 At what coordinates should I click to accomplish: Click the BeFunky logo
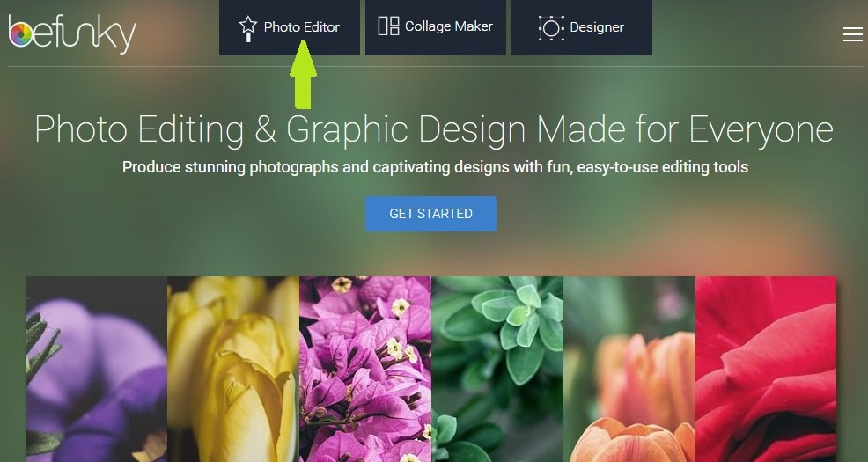72,34
